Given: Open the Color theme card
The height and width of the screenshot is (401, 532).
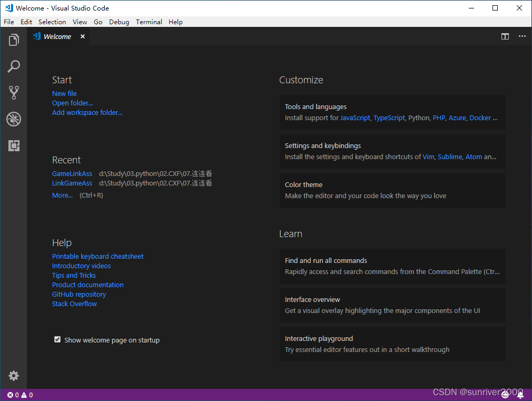Looking at the screenshot, I should (392, 190).
